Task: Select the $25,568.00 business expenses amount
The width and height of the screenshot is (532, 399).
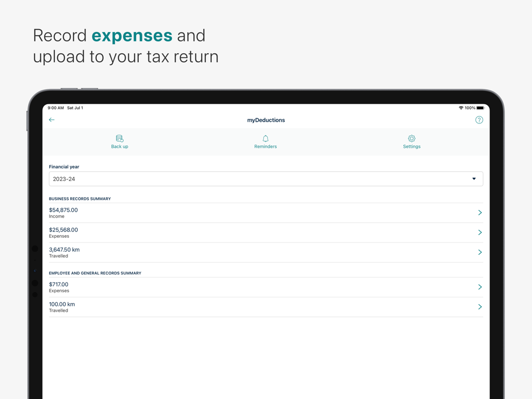Action: click(x=63, y=230)
